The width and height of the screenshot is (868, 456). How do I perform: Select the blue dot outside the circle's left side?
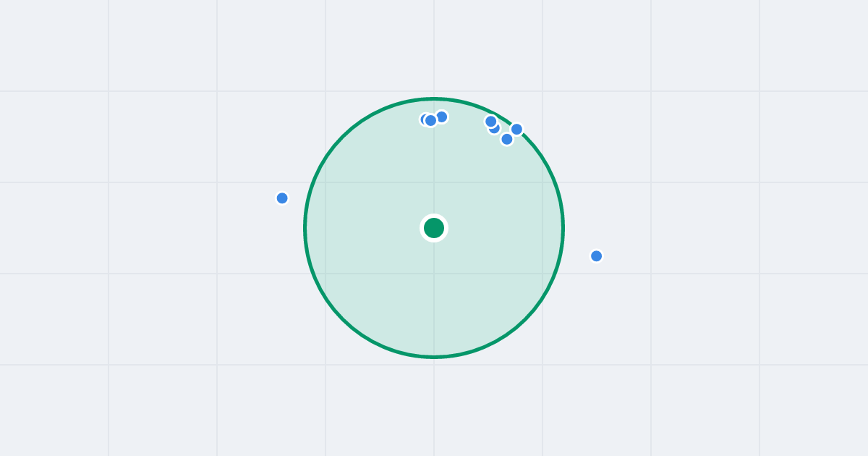coord(282,198)
